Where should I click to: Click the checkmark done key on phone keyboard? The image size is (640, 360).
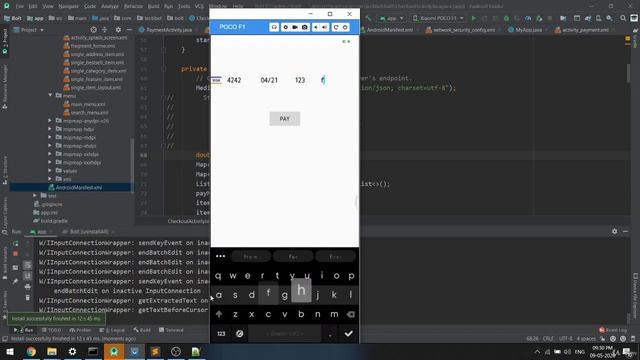point(348,333)
